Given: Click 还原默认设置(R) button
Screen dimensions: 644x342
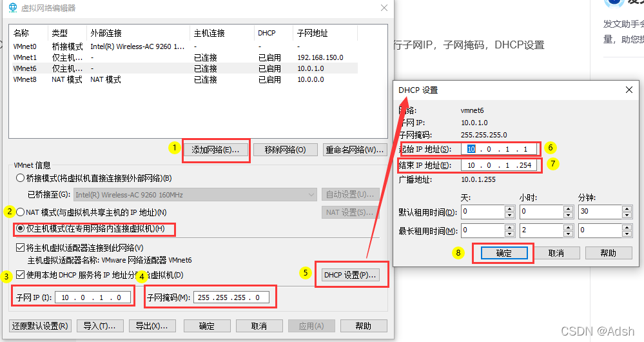Looking at the screenshot, I should click(x=40, y=326).
